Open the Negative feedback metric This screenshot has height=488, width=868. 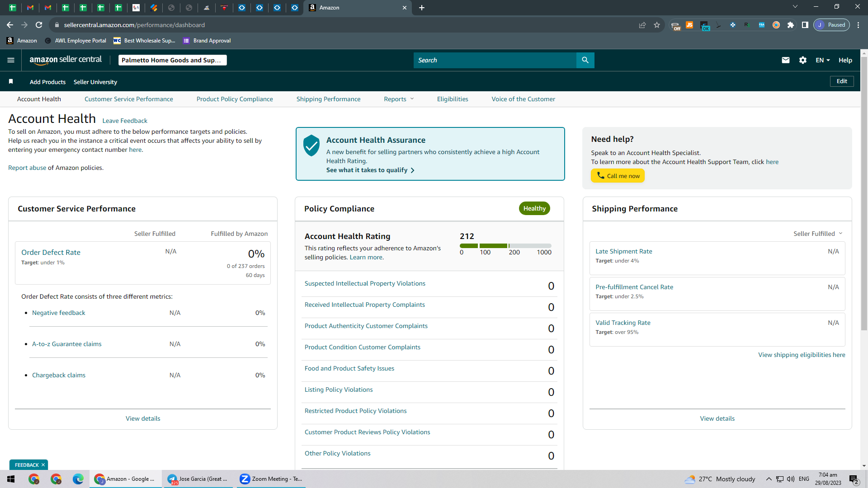tap(59, 313)
